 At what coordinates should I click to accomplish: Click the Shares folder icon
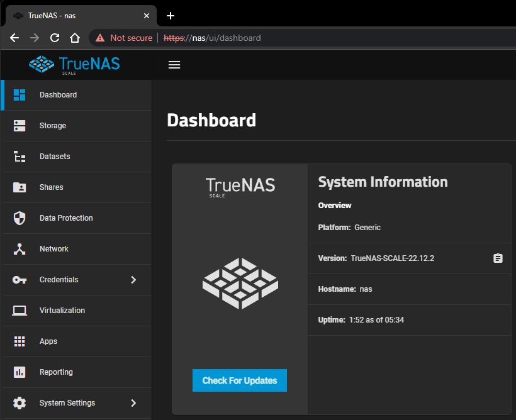20,187
